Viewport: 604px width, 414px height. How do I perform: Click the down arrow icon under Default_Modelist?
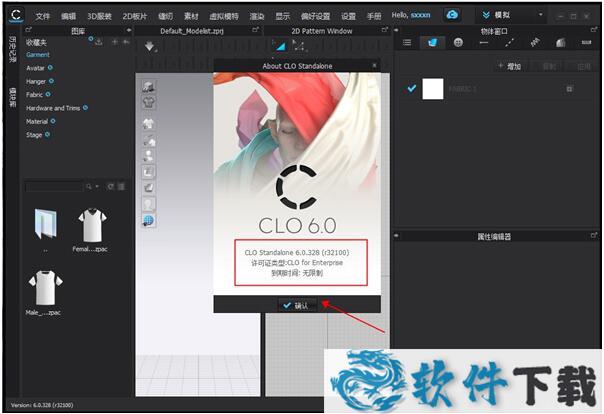150,46
